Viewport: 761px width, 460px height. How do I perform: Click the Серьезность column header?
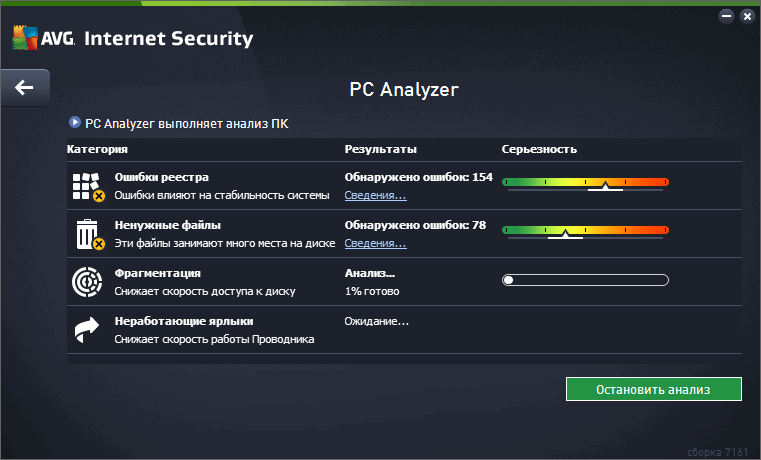tap(539, 149)
